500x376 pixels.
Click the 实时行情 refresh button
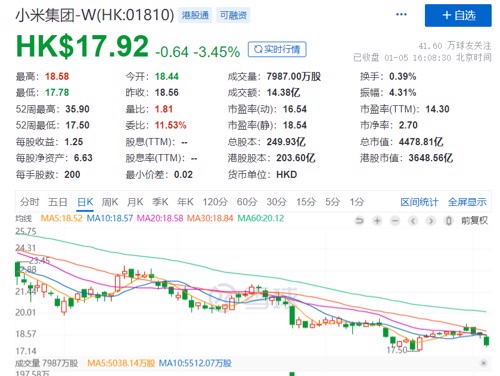coord(277,49)
